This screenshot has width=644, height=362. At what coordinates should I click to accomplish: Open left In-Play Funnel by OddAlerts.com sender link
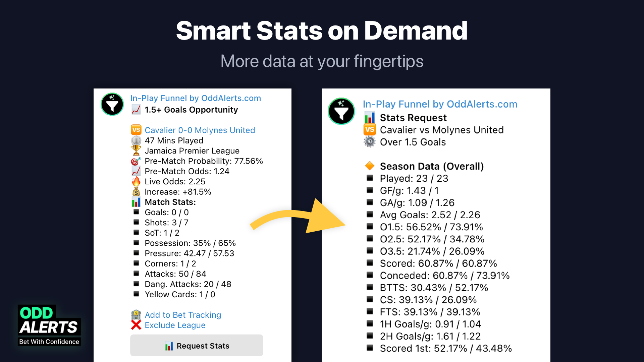coord(195,98)
